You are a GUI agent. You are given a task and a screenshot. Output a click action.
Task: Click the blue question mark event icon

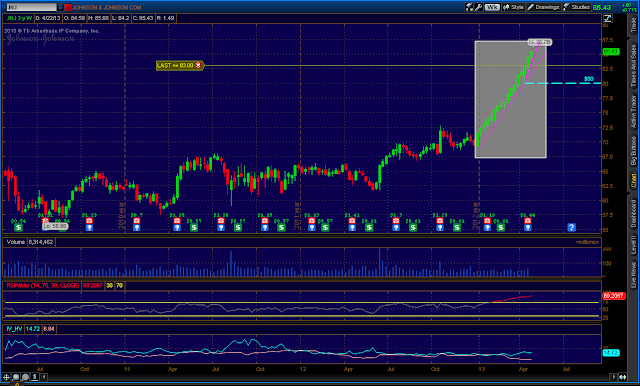click(x=571, y=227)
